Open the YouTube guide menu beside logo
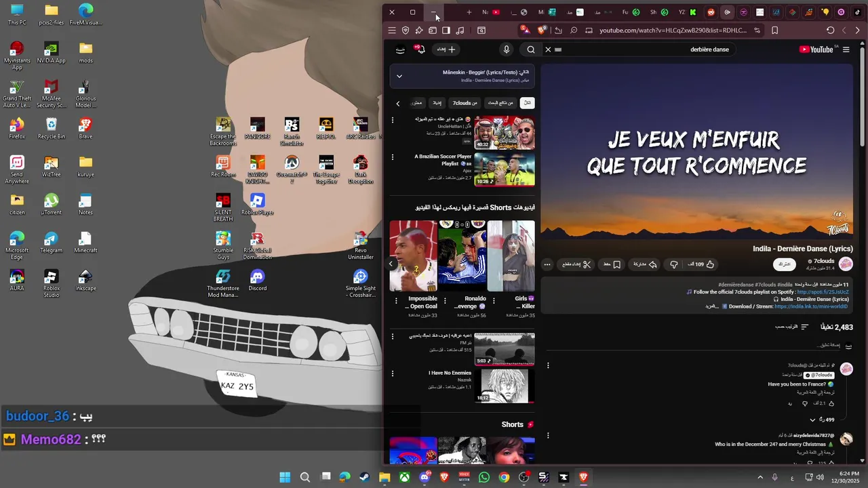 846,49
